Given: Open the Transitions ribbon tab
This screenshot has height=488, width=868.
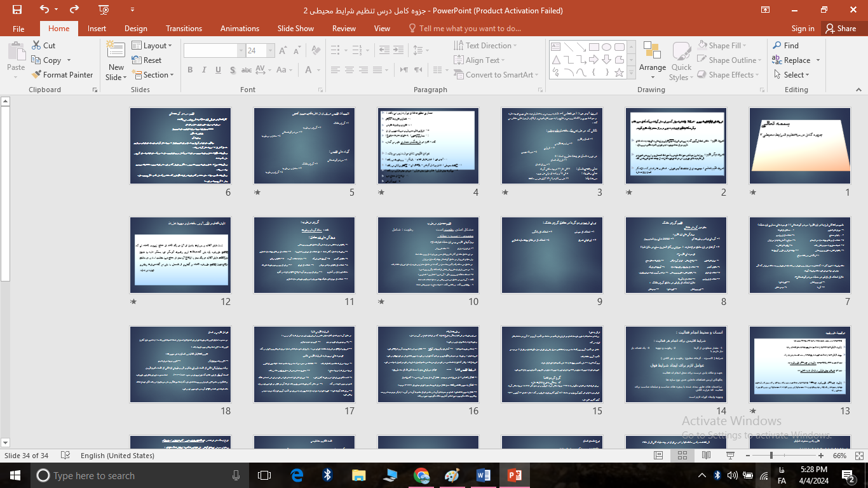Looking at the screenshot, I should (184, 29).
